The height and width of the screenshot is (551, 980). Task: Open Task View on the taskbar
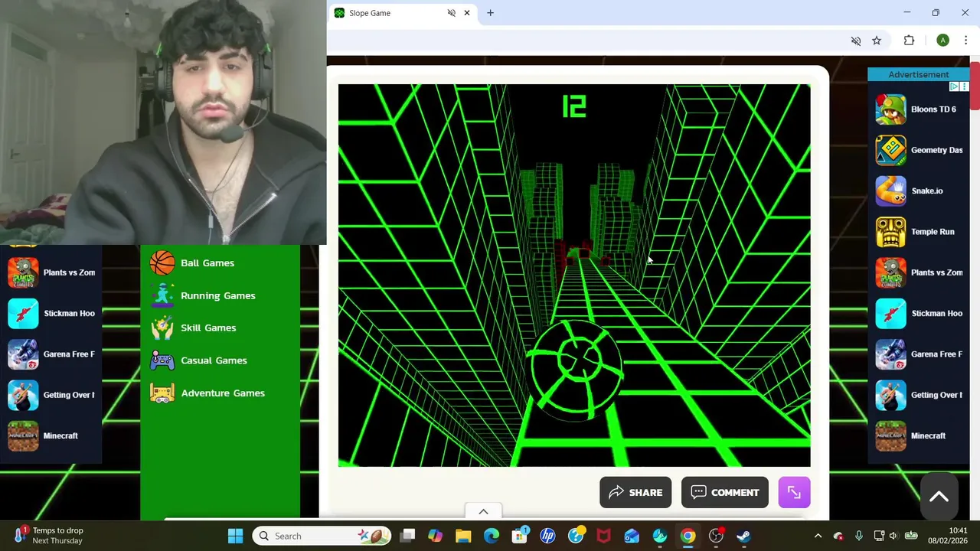click(x=407, y=536)
